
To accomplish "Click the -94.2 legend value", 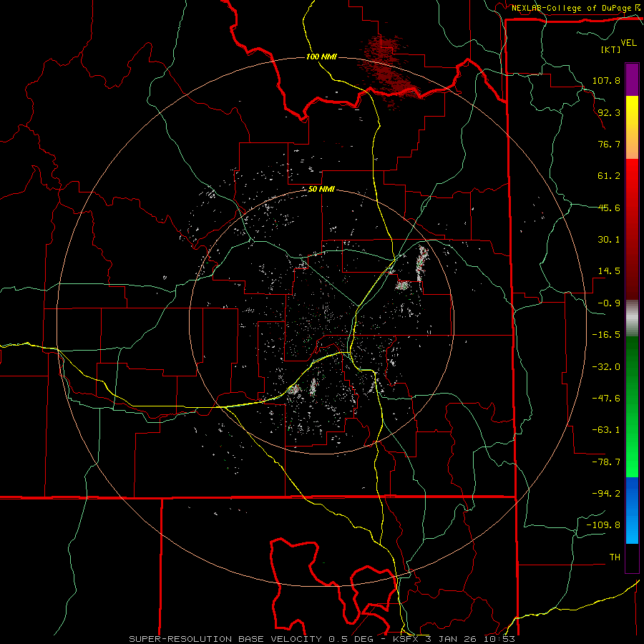I will [606, 494].
